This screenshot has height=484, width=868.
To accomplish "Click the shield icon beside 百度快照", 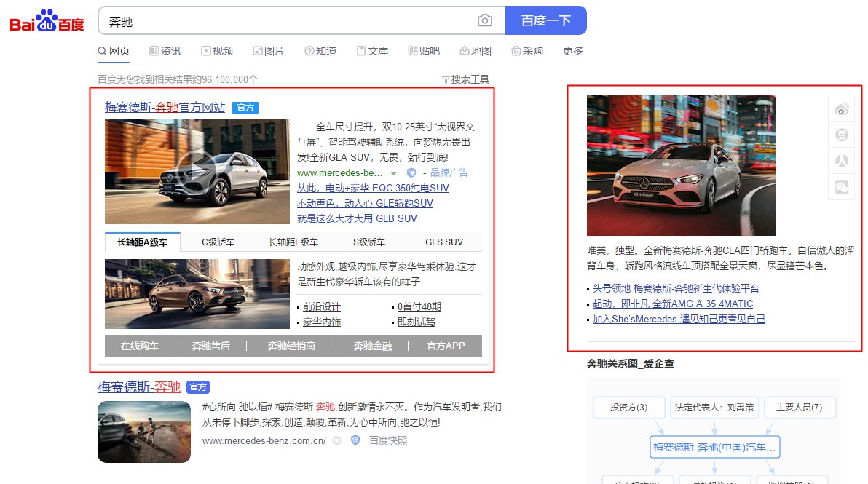I will [355, 440].
